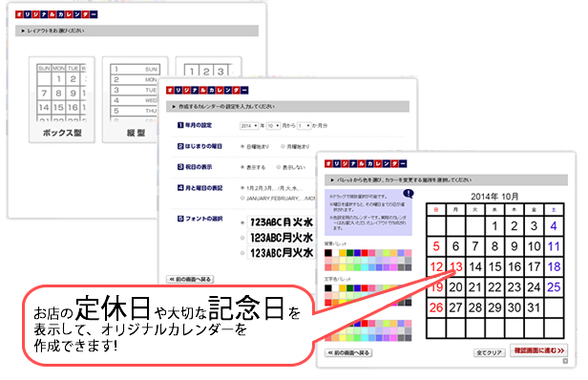Viewport: 588px width, 380px height.
Task: Open the month dropdown showing 10
Action: coord(273,126)
